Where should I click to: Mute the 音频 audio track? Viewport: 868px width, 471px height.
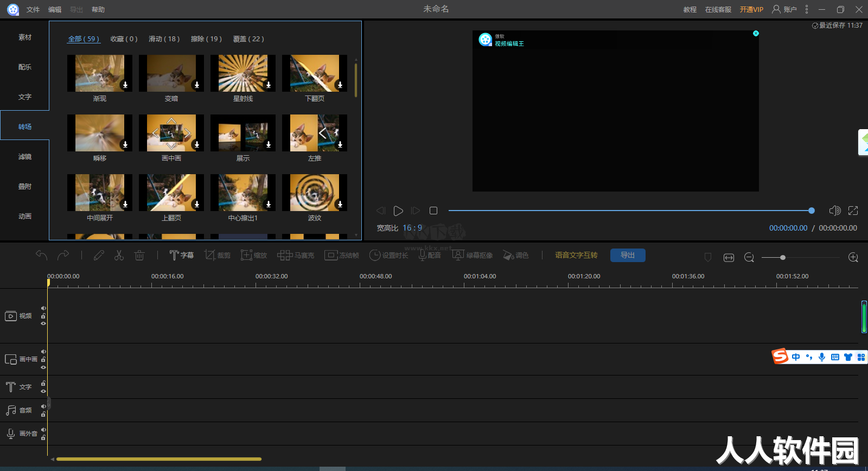coord(43,406)
